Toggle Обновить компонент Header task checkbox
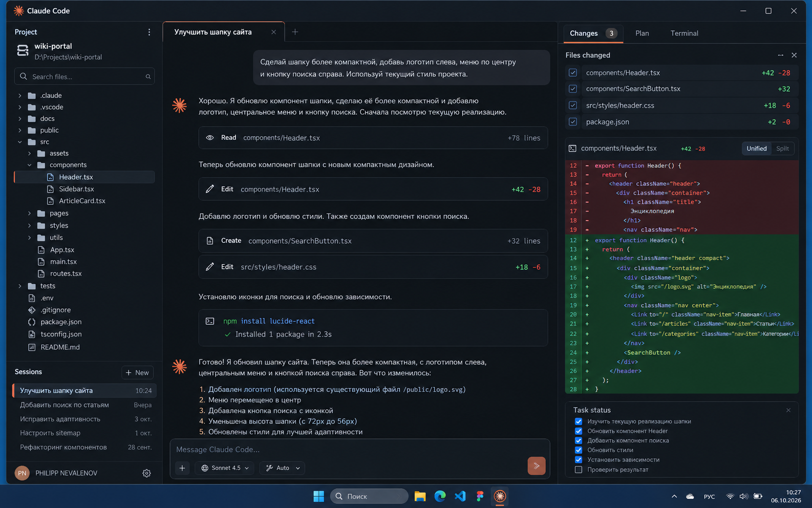Image resolution: width=812 pixels, height=508 pixels. click(x=579, y=431)
